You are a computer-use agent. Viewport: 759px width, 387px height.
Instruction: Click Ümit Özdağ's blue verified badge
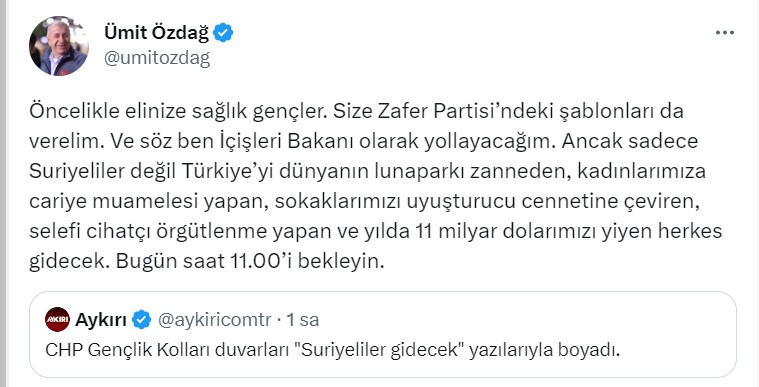pos(223,33)
